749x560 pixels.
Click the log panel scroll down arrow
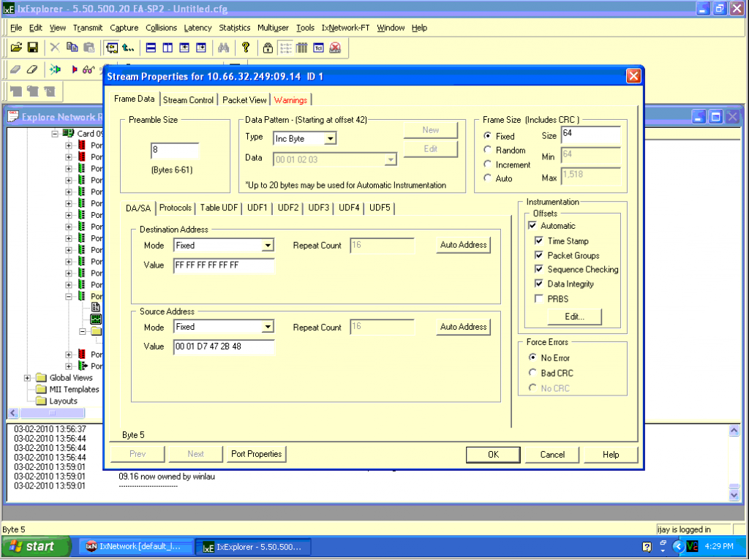734,495
